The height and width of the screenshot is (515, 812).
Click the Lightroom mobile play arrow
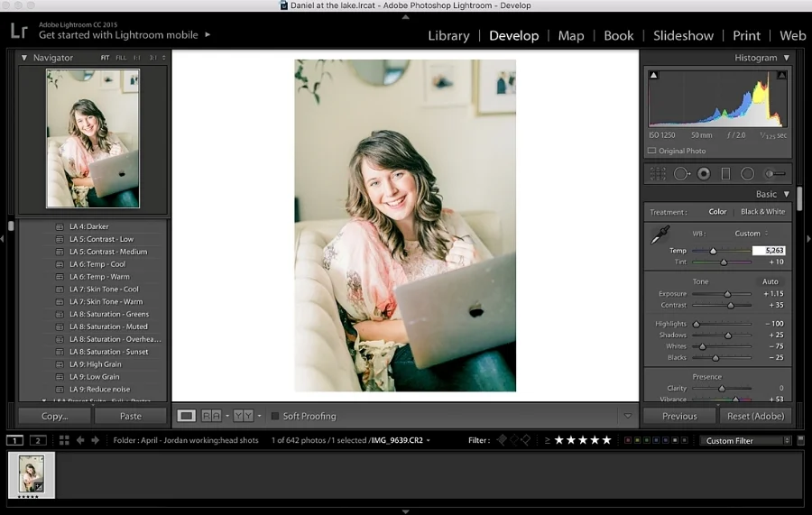pyautogui.click(x=208, y=34)
